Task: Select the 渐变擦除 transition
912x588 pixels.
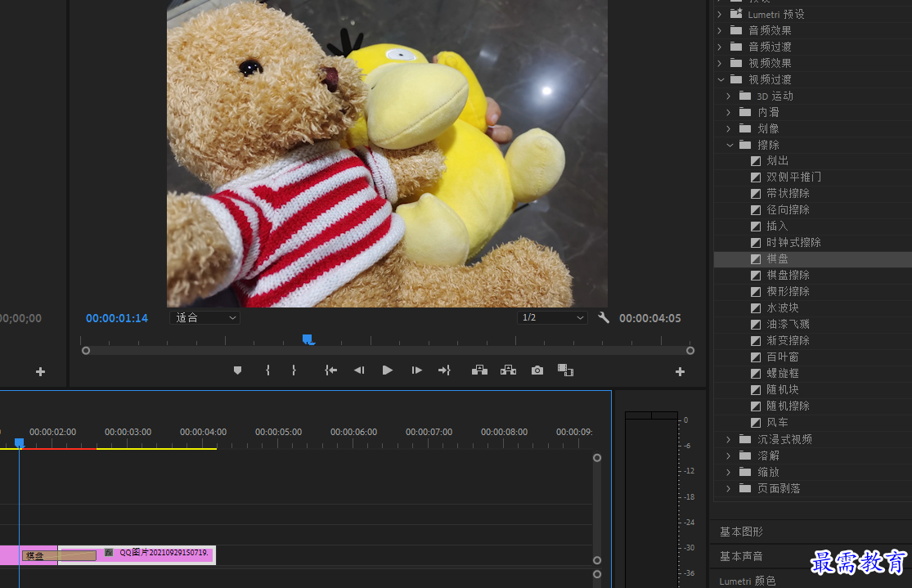Action: click(788, 340)
